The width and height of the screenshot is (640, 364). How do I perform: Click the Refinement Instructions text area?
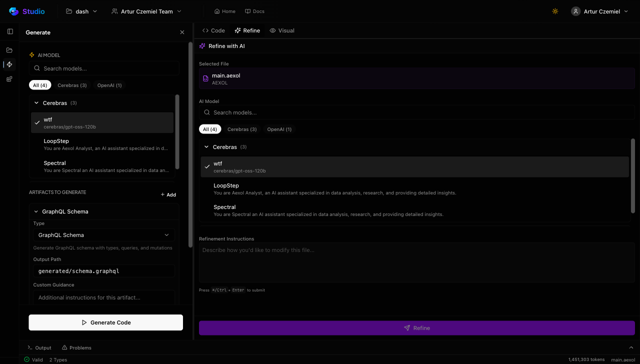[416, 262]
